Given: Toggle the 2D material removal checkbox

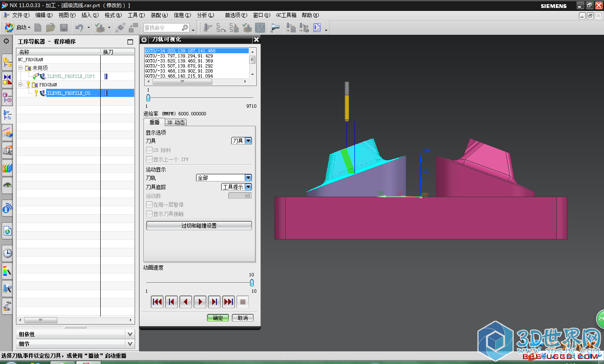Looking at the screenshot, I should [x=149, y=150].
